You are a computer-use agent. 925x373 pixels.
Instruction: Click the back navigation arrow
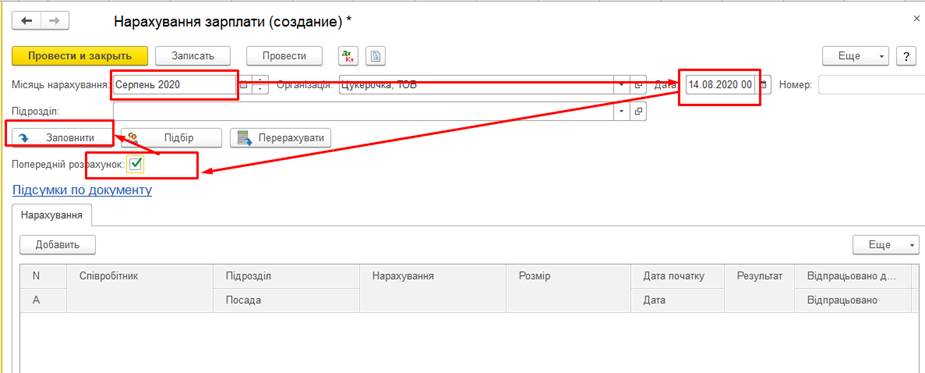coord(27,21)
